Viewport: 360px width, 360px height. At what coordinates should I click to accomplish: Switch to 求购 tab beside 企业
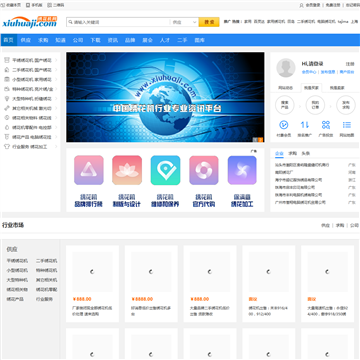click(292, 153)
